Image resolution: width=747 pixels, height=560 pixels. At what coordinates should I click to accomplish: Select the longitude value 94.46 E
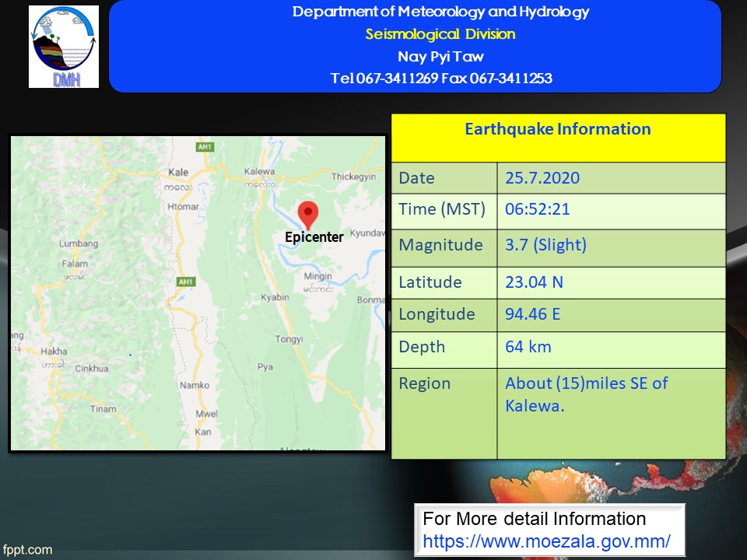pyautogui.click(x=532, y=314)
